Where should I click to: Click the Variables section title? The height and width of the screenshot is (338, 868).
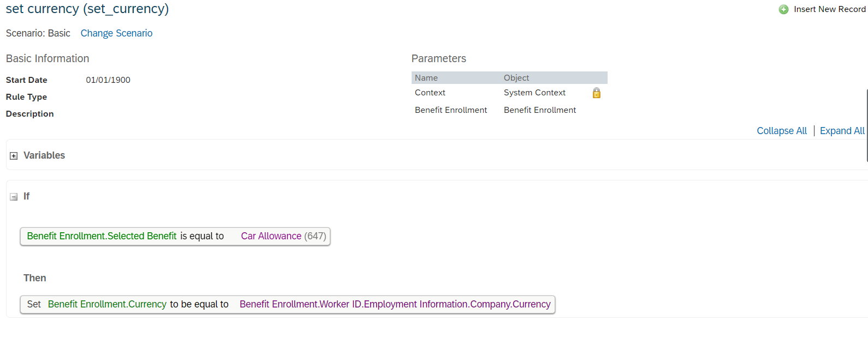[x=44, y=155]
